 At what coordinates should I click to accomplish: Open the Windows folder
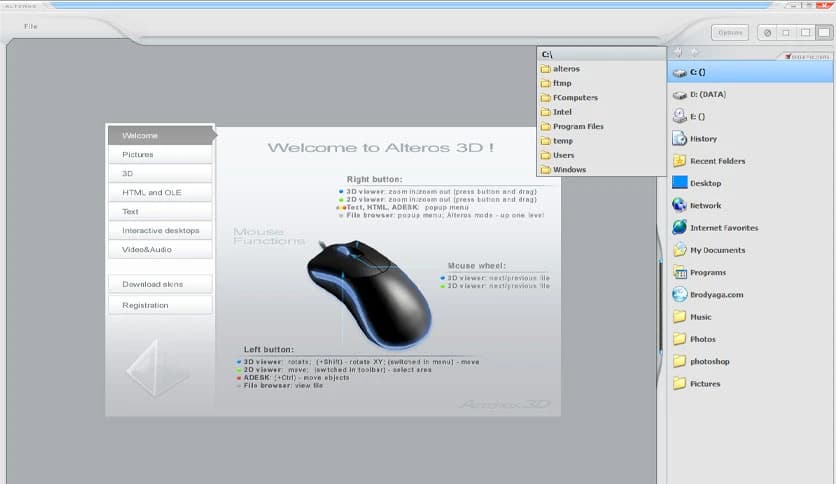click(x=564, y=170)
